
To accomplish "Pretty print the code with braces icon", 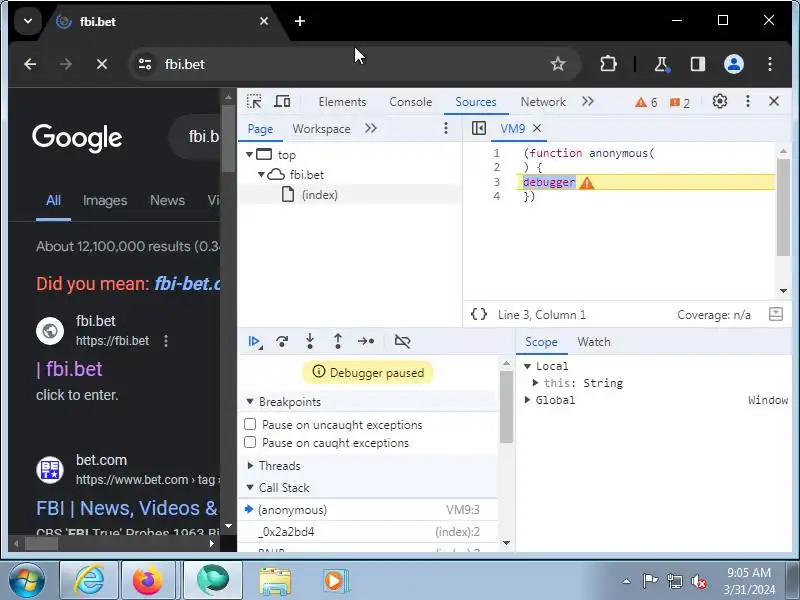I will [479, 314].
